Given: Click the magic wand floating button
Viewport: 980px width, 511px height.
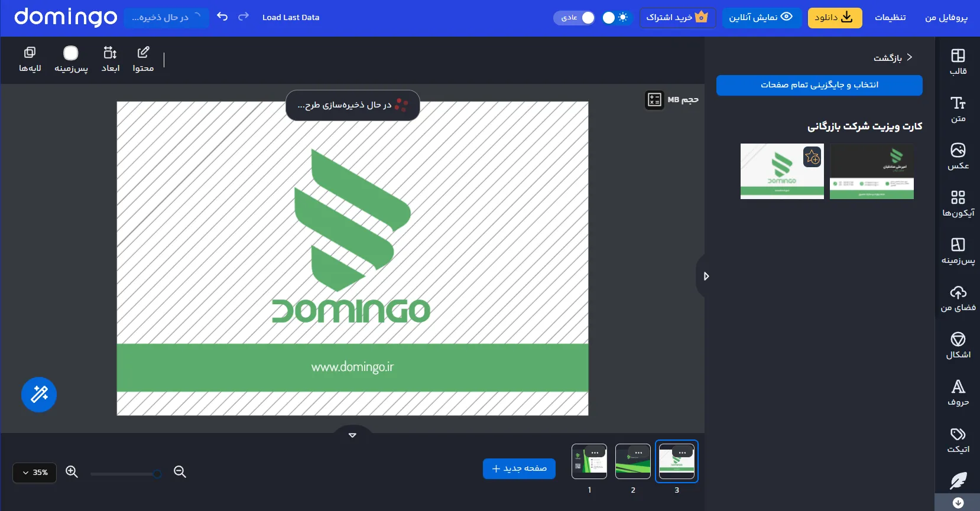Looking at the screenshot, I should (x=39, y=394).
